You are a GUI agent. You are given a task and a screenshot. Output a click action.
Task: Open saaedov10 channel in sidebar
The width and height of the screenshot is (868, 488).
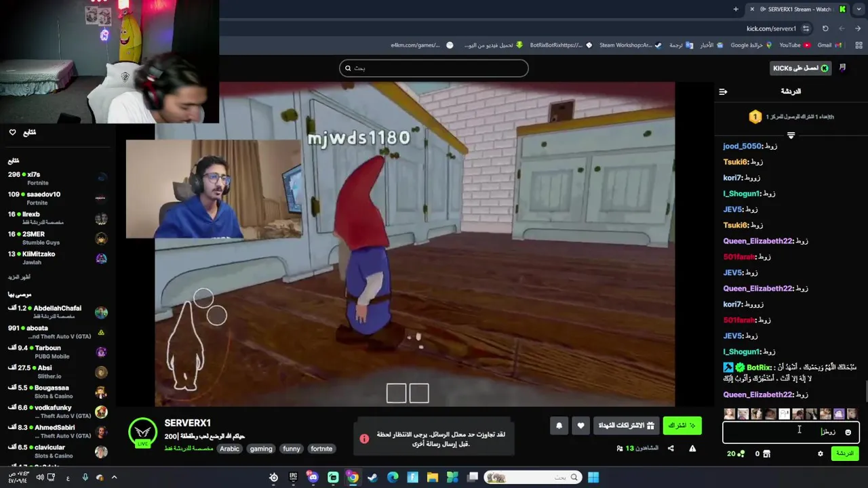pos(58,198)
